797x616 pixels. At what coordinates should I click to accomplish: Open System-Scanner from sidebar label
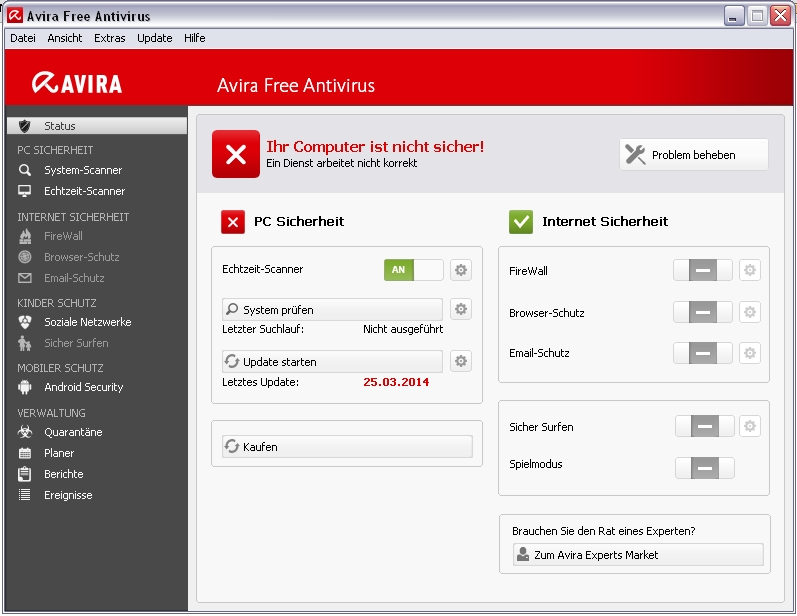(83, 170)
